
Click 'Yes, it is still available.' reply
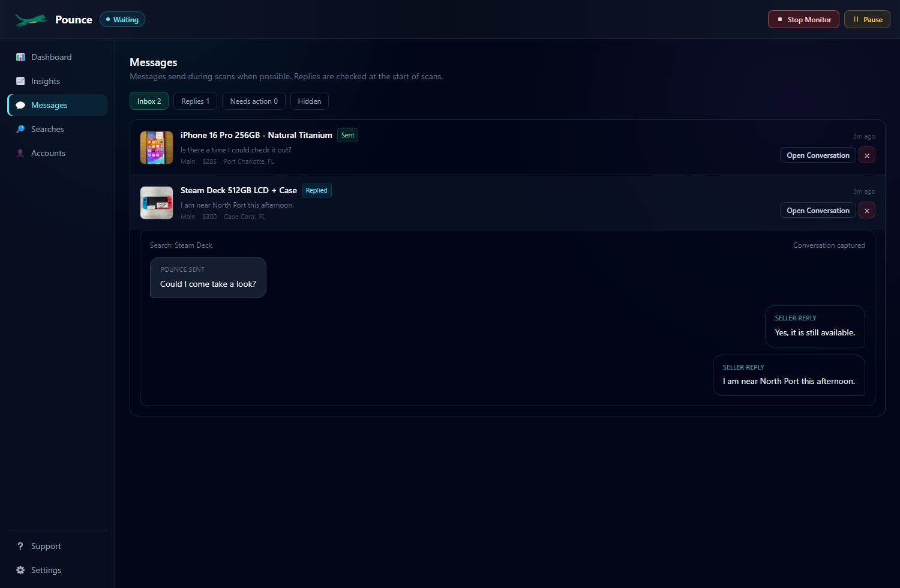point(815,326)
